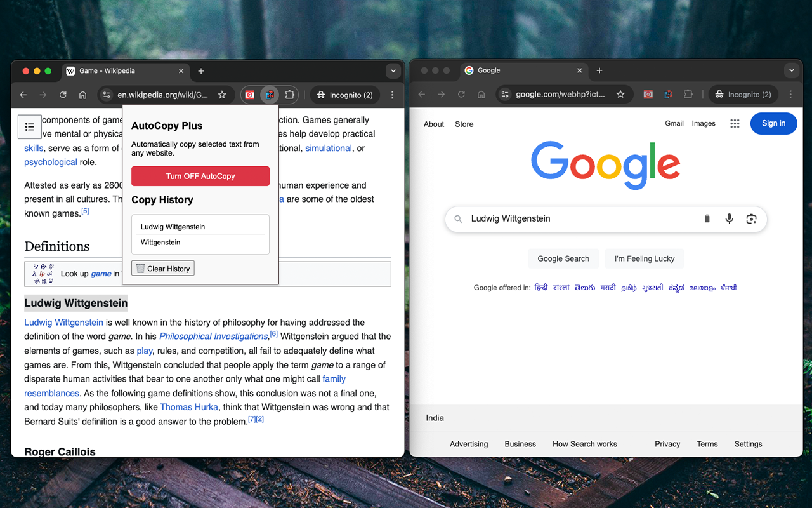812x508 pixels.
Task: Switch Google to हिन्दी language
Action: point(541,288)
